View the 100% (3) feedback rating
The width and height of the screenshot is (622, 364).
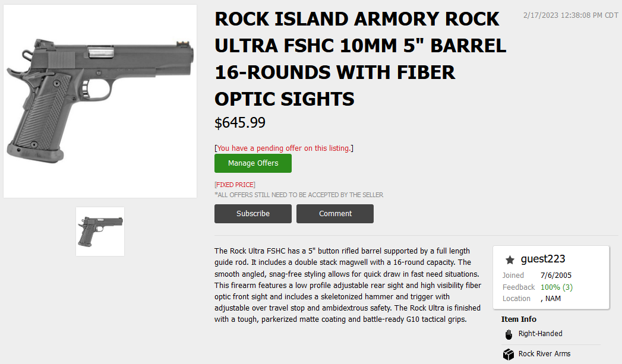click(x=556, y=287)
